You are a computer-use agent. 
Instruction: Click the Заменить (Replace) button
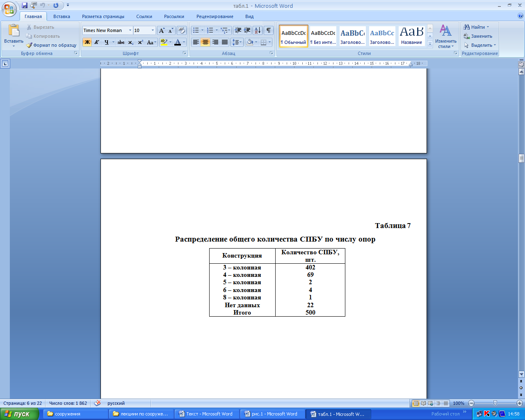tap(478, 36)
